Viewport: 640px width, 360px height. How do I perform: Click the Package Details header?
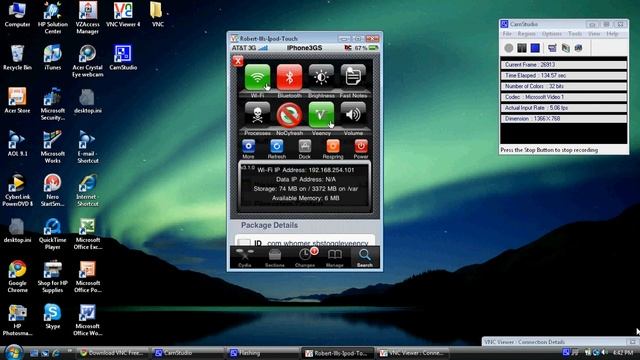point(269,225)
